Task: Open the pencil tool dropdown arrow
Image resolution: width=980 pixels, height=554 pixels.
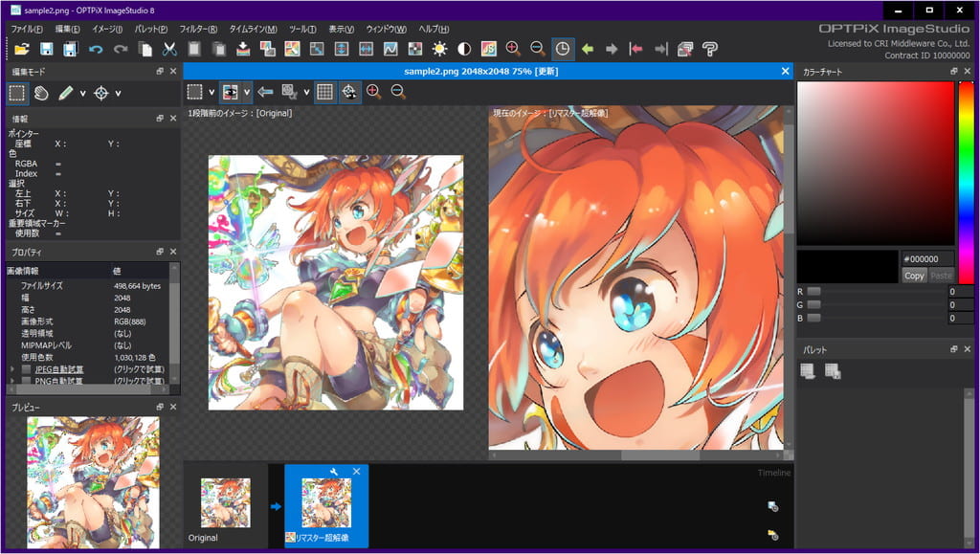Action: 82,94
